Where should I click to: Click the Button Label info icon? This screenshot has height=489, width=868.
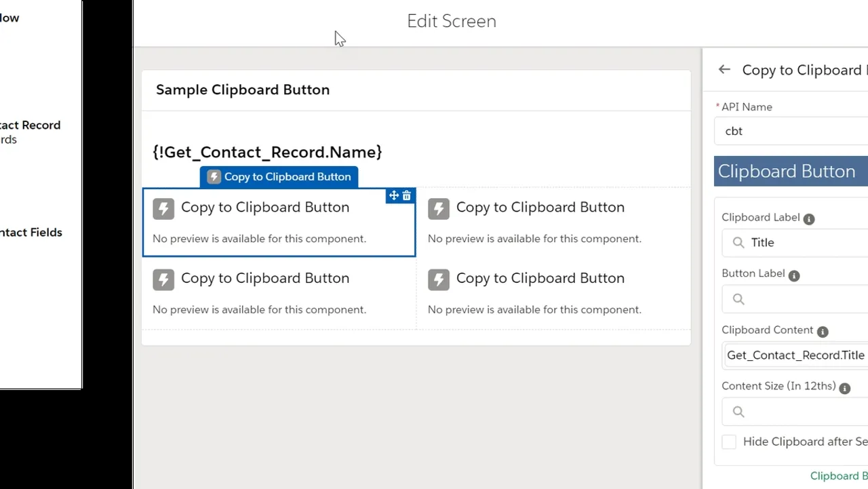(793, 275)
